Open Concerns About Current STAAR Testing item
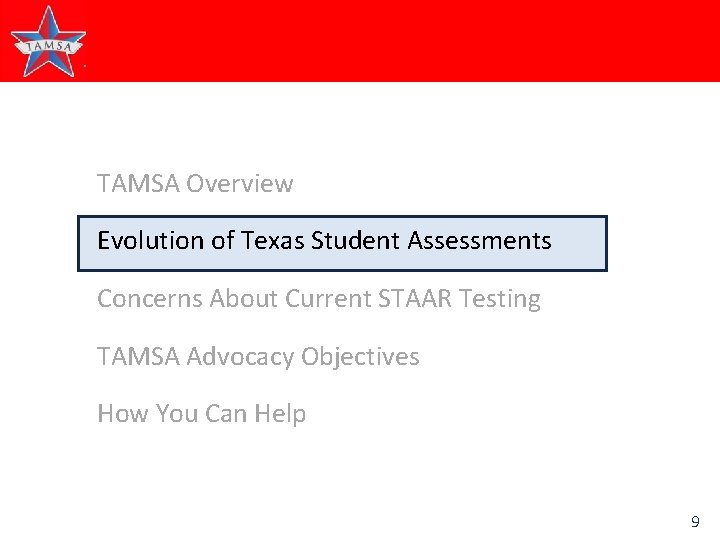 pyautogui.click(x=319, y=299)
